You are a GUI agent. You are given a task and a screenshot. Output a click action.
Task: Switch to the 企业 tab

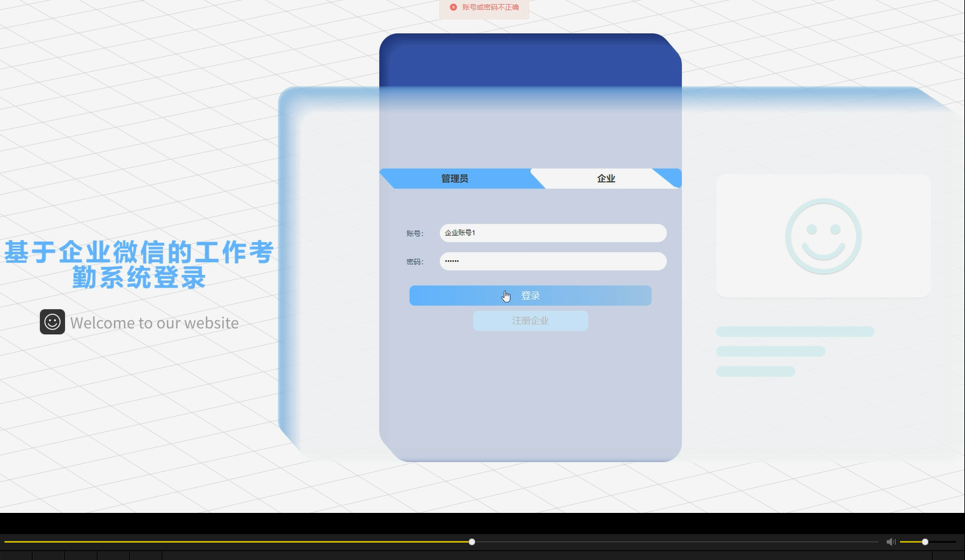pyautogui.click(x=605, y=178)
